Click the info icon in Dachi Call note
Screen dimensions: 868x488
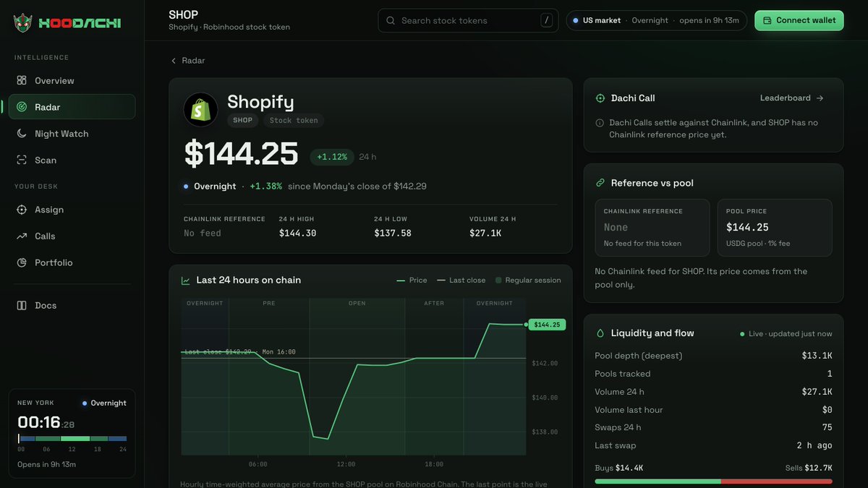[x=599, y=123]
